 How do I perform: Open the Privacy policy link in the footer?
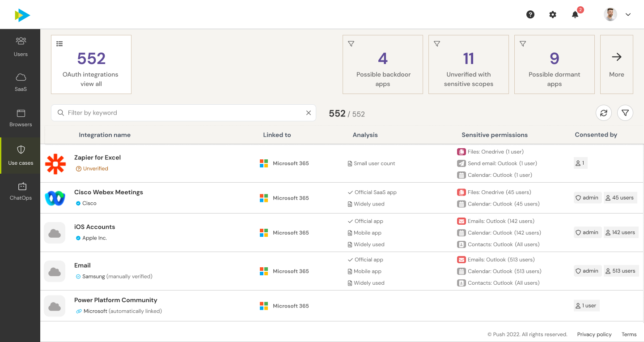[x=594, y=334]
